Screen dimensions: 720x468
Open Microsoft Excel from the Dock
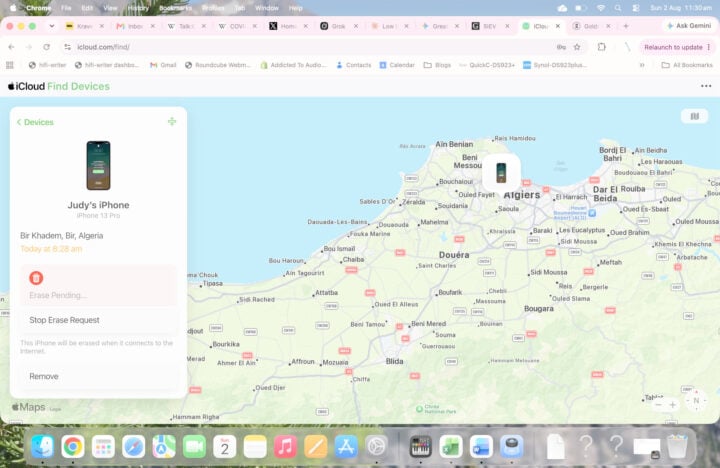click(451, 446)
